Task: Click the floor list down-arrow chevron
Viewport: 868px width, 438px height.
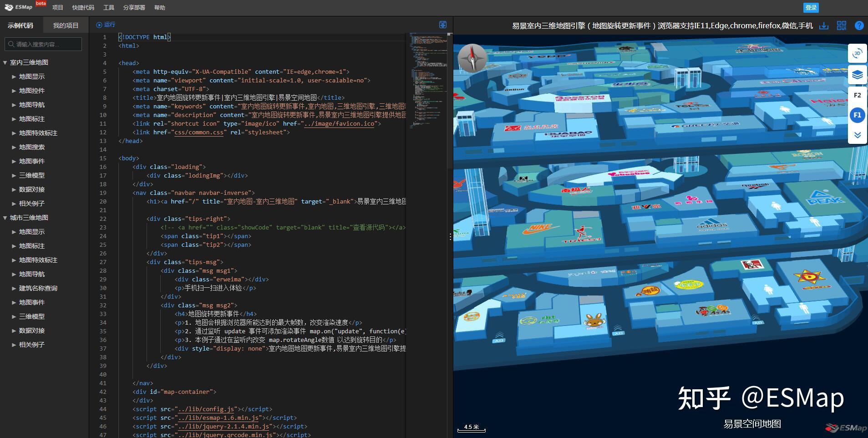Action: (857, 135)
